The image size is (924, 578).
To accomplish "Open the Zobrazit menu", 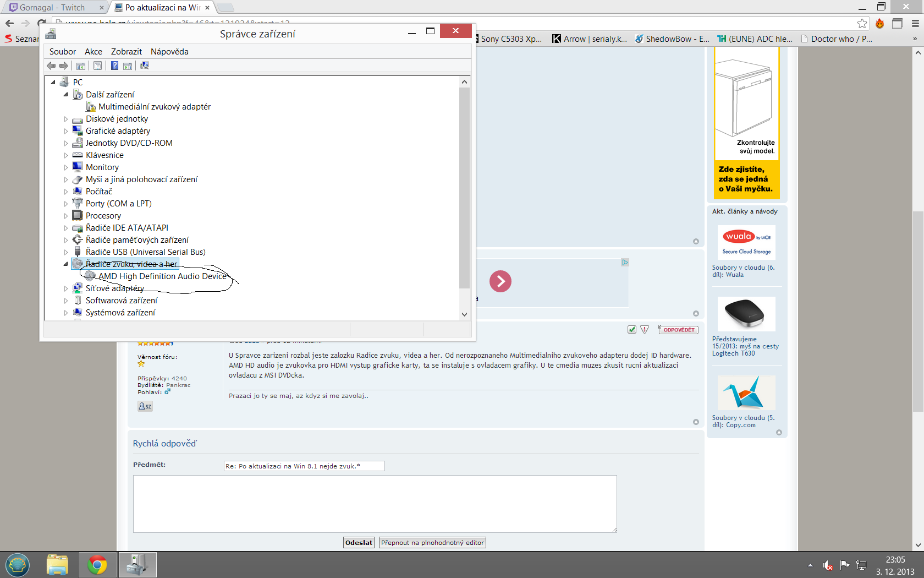I will 127,52.
